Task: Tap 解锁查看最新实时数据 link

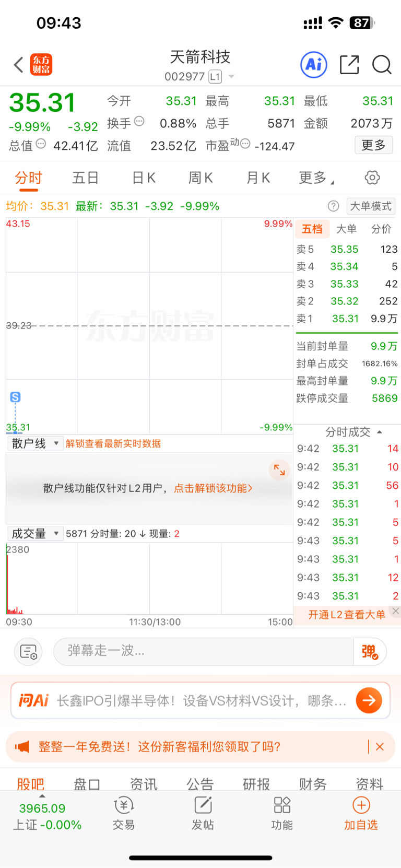Action: [113, 443]
